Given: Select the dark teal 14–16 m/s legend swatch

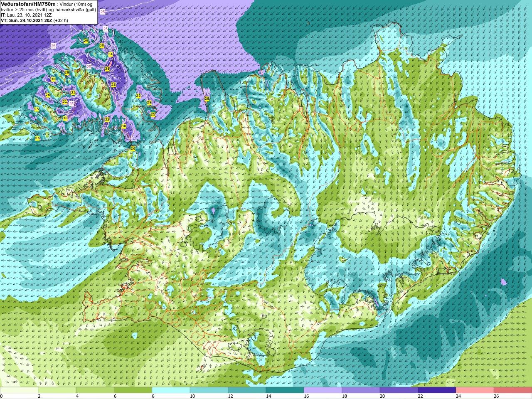Looking at the screenshot, I should click(285, 391).
